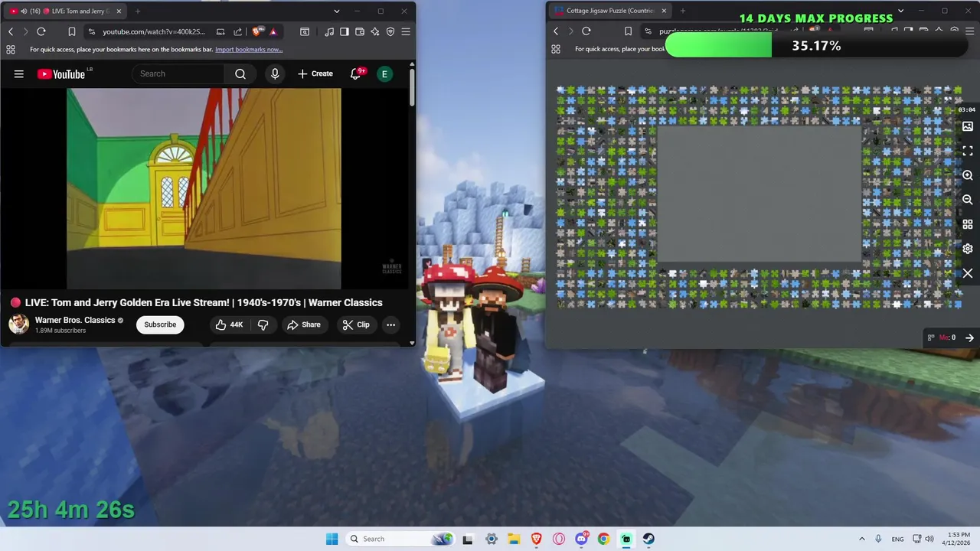Reload the YouTube page
Viewport: 980px width, 551px height.
(x=41, y=31)
